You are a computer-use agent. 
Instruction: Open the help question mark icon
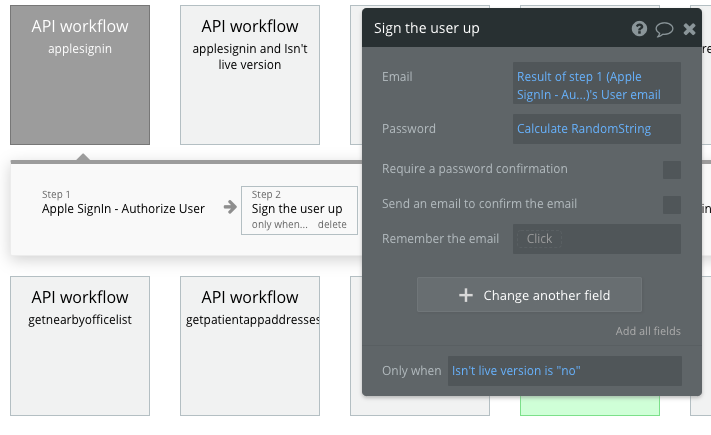point(639,29)
